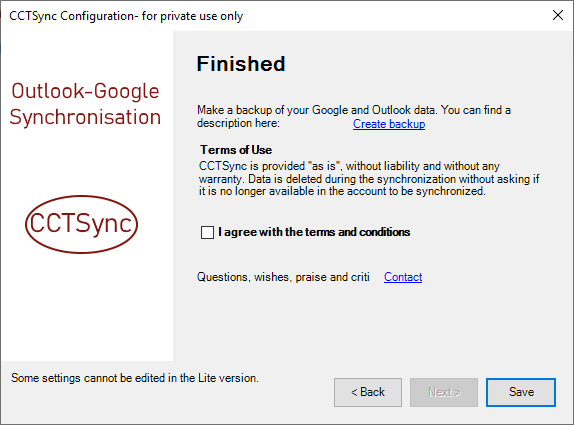
Task: Click the disabled Next button
Action: pyautogui.click(x=444, y=392)
